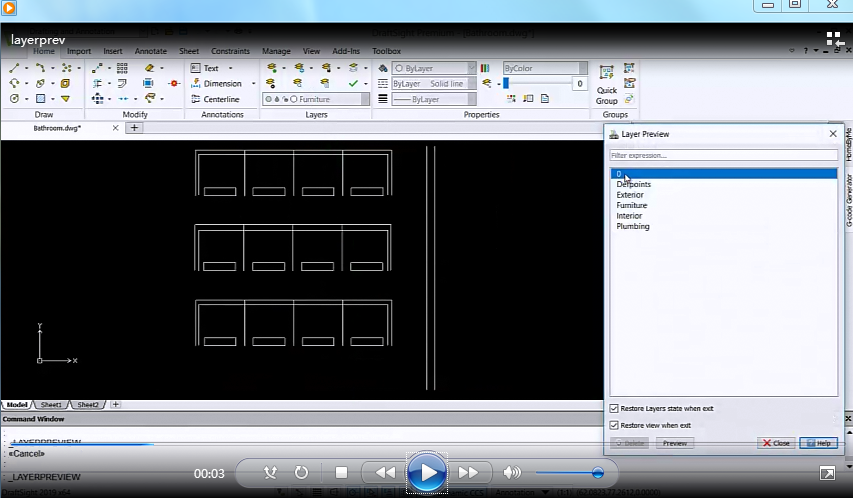Select the Plumbing layer in list
The image size is (853, 498).
click(633, 226)
